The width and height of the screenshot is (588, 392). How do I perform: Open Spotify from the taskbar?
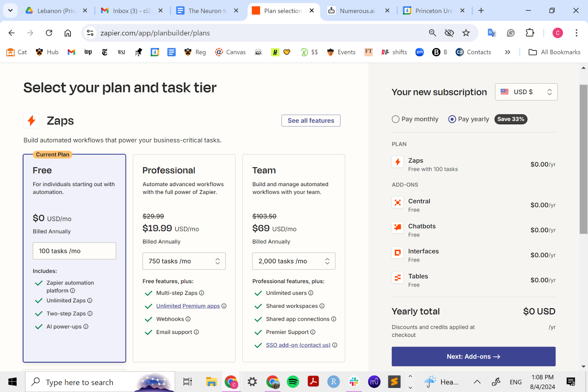(293, 382)
